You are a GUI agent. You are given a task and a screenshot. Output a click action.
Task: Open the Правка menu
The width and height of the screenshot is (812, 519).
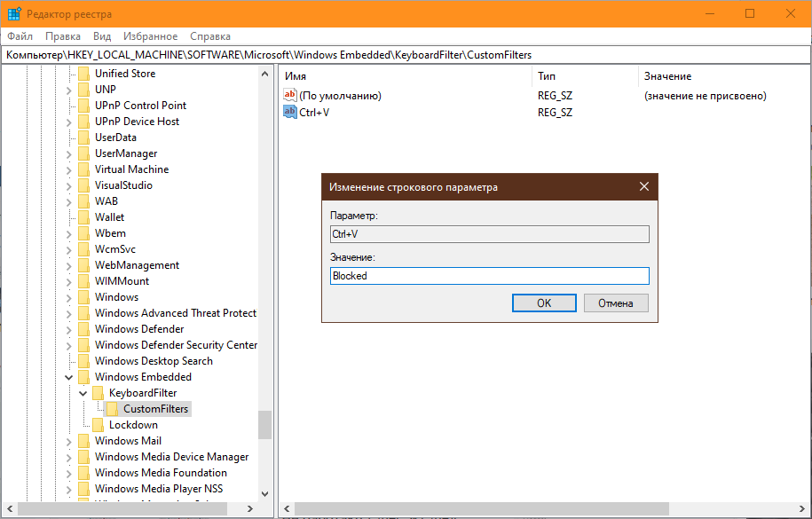click(63, 36)
